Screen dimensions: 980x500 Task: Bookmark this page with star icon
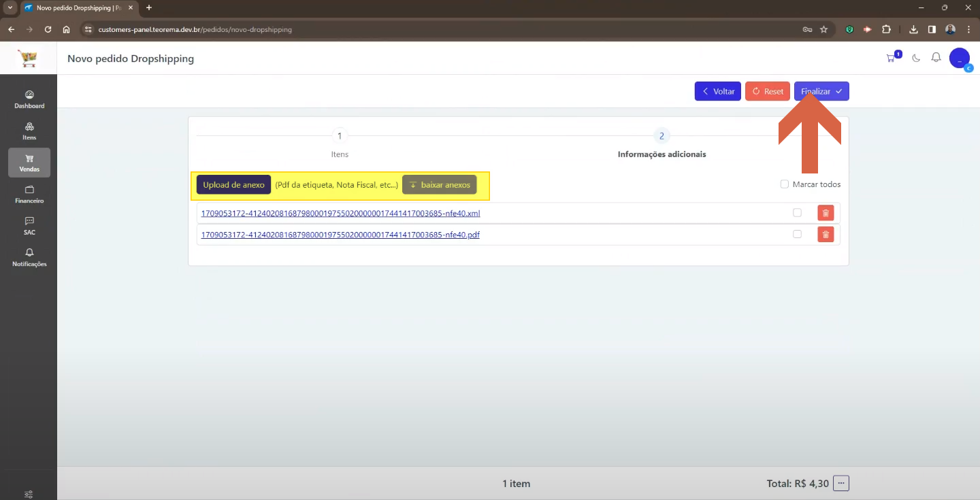click(823, 29)
